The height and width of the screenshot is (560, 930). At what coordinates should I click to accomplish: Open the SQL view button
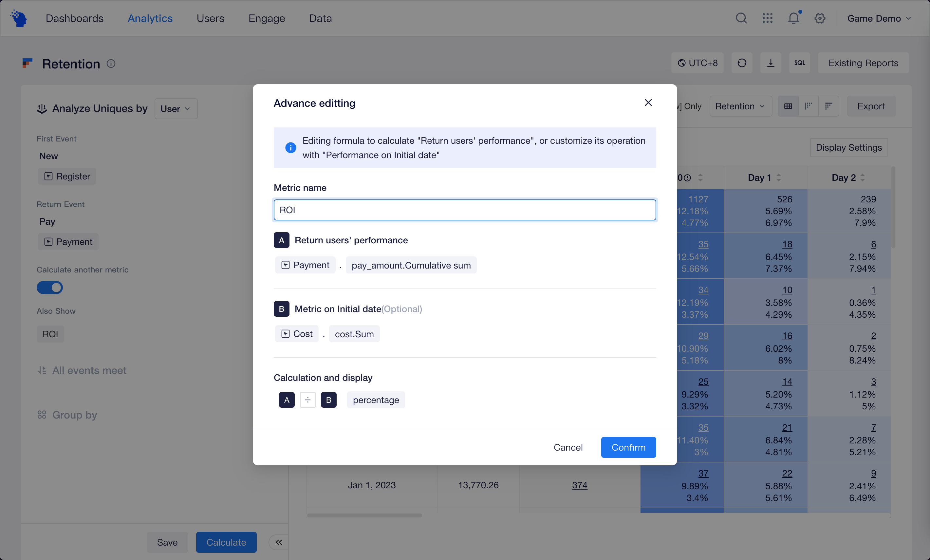799,63
